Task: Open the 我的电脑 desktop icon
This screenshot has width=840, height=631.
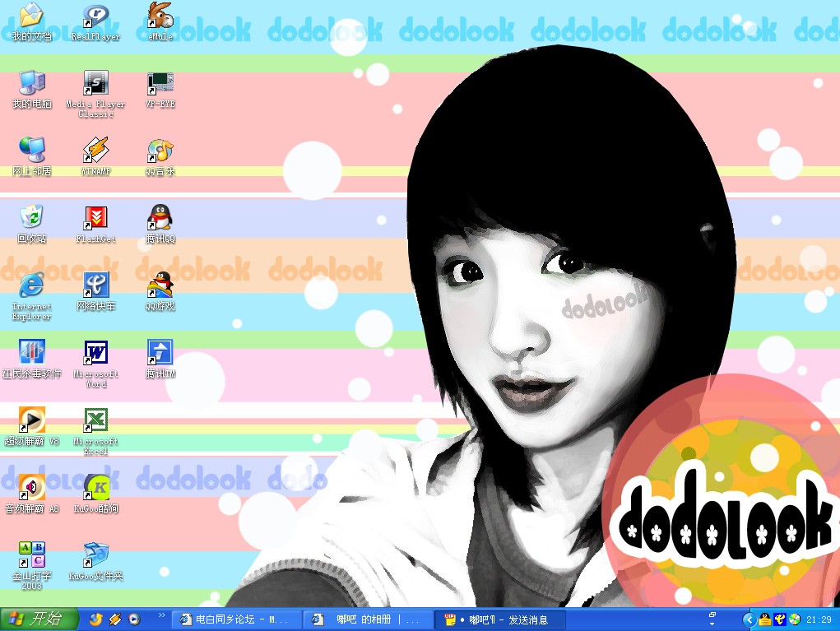Action: (31, 83)
